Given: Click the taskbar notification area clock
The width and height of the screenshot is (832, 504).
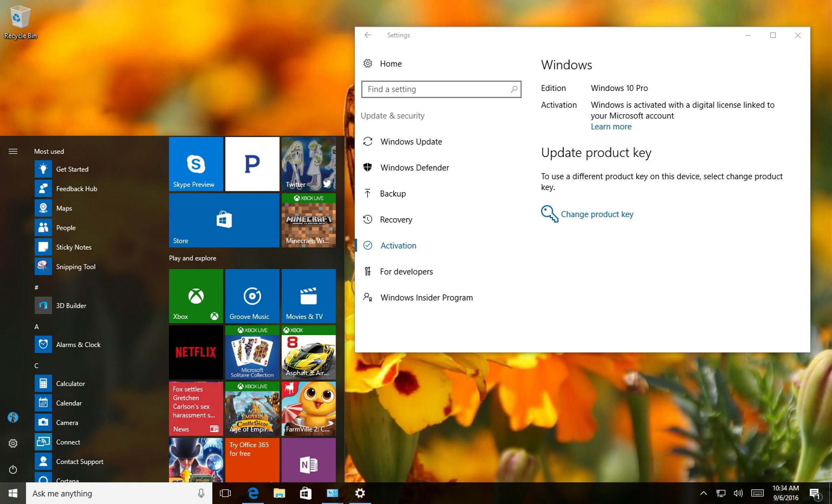Looking at the screenshot, I should (x=785, y=493).
